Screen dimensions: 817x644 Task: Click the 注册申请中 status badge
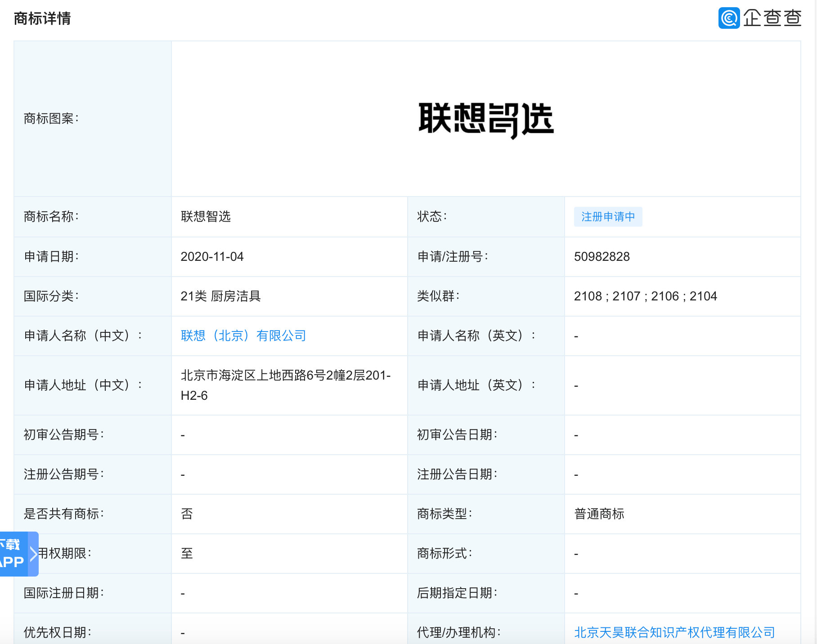pos(608,217)
